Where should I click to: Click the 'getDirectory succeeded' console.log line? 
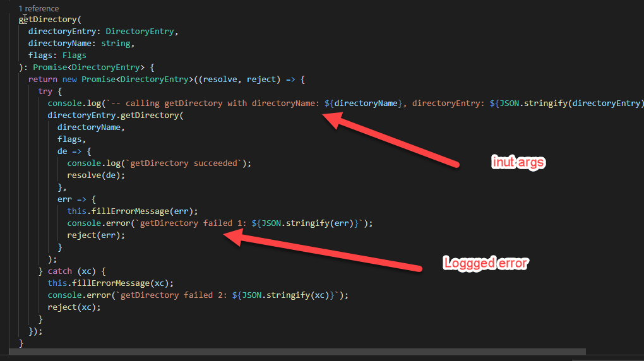click(x=159, y=163)
